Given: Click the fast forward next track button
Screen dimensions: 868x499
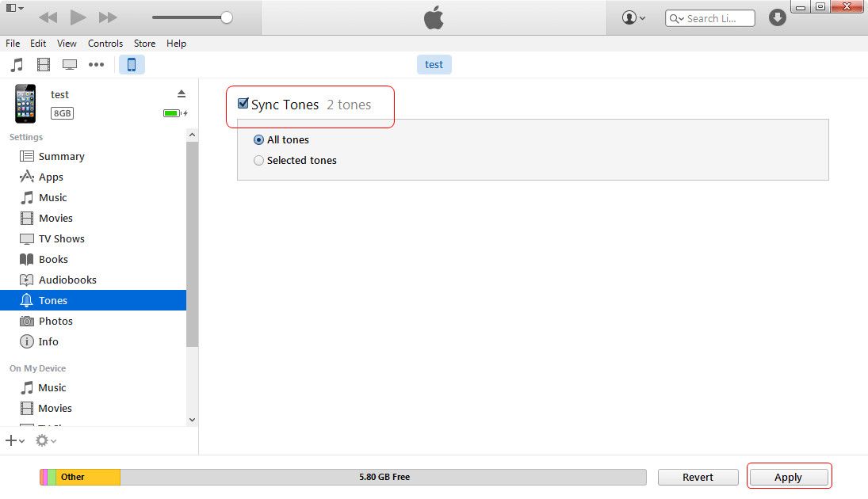Looking at the screenshot, I should coord(108,17).
